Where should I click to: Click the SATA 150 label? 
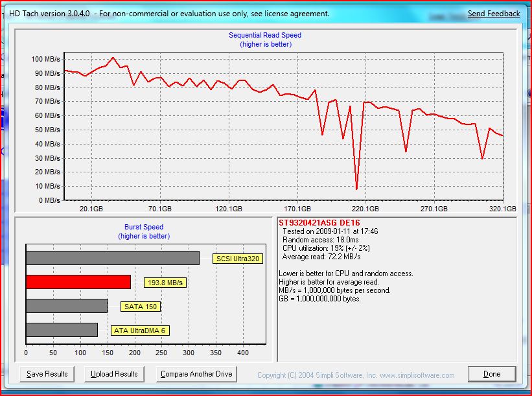click(141, 307)
